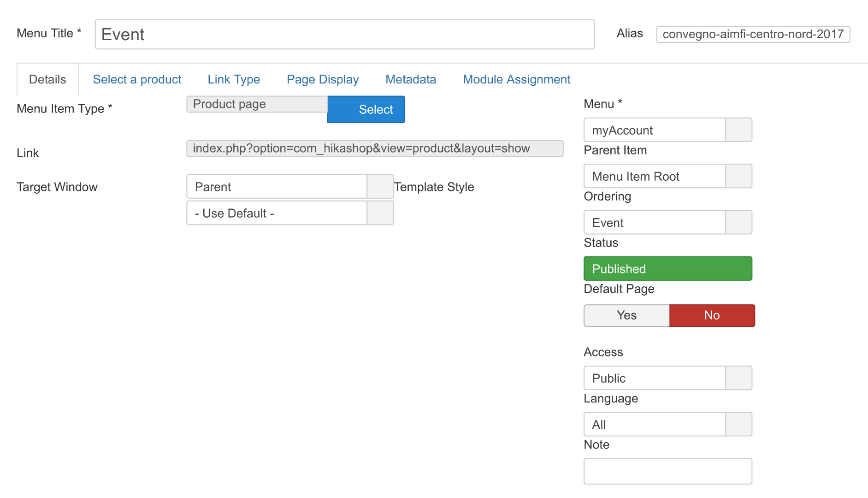Click the empty Note input field
This screenshot has height=498, width=868.
pos(667,471)
